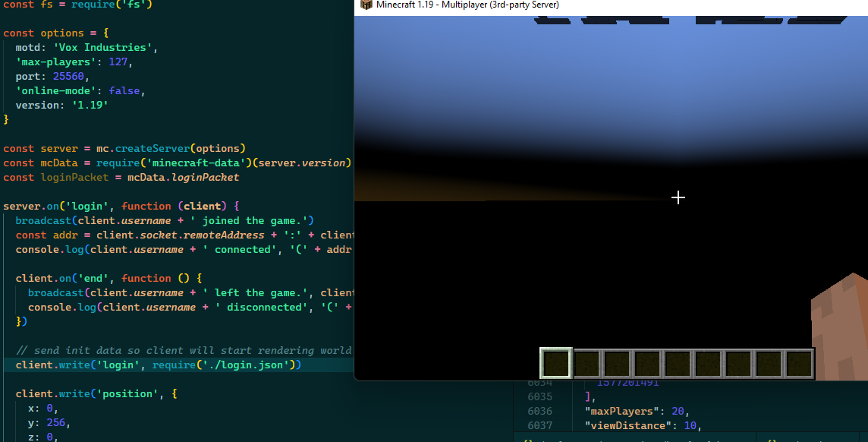868x442 pixels.
Task: Click the viewDistance value 10
Action: pos(690,425)
